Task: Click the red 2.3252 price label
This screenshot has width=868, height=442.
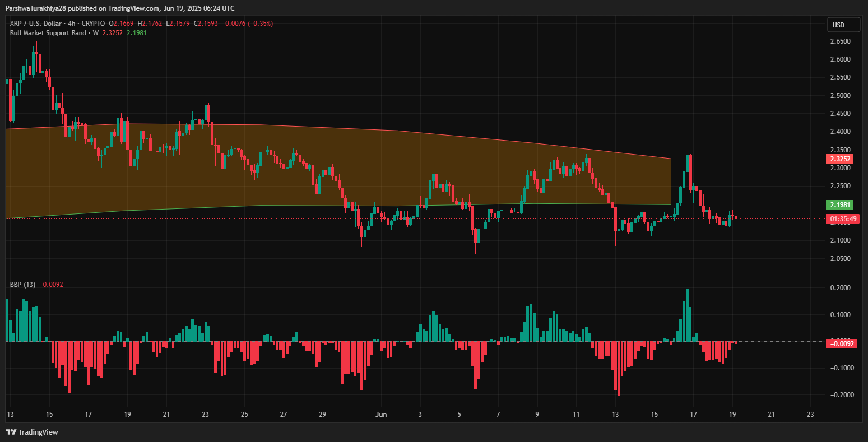Action: point(841,159)
